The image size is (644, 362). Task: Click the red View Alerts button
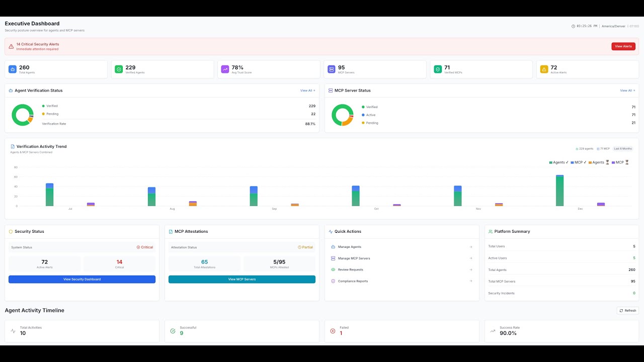(x=623, y=46)
